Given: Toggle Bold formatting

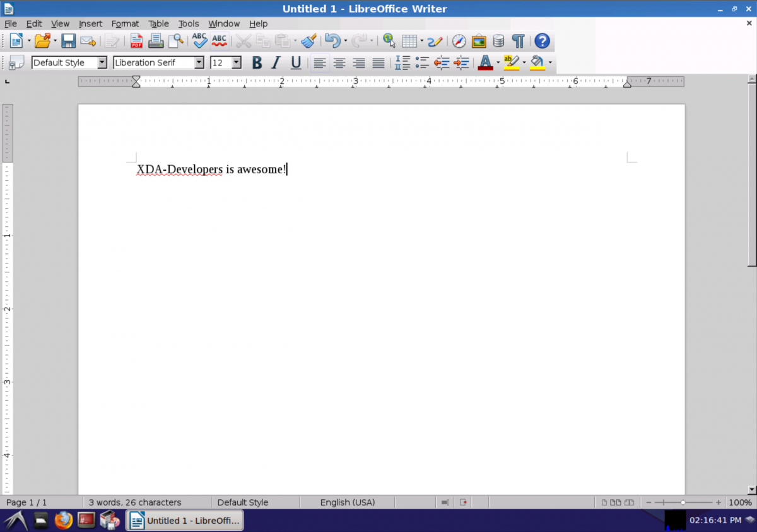Looking at the screenshot, I should (257, 62).
